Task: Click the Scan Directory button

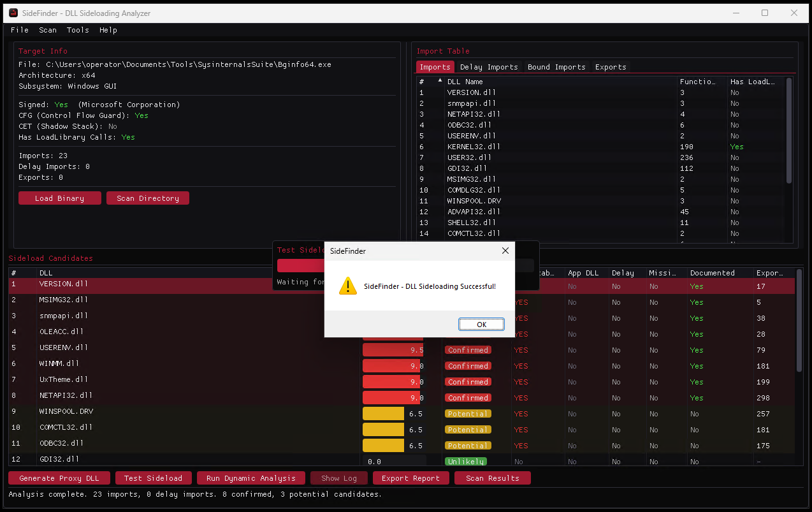Action: pos(148,198)
